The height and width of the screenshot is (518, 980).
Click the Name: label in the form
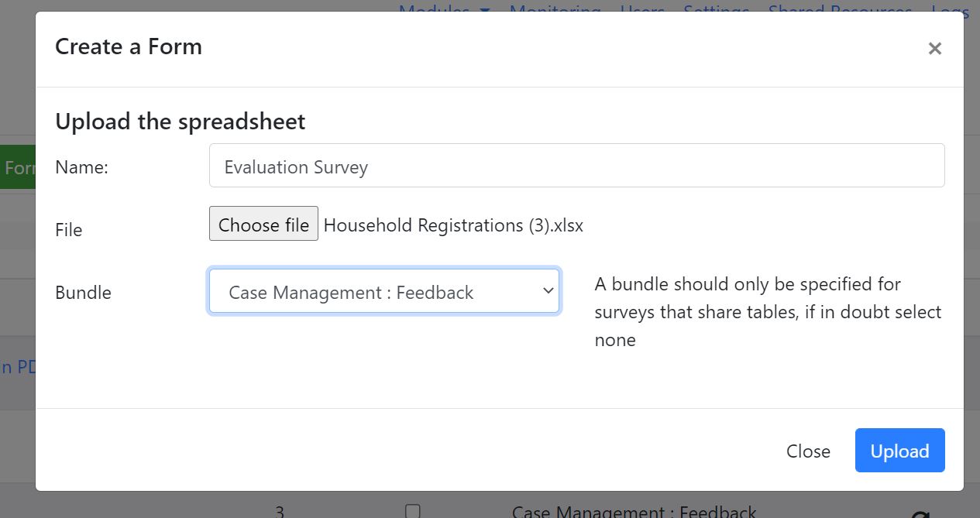point(81,167)
